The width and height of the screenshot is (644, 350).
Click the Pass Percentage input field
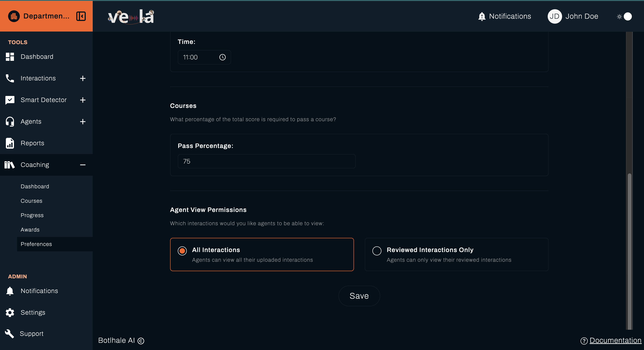tap(266, 161)
